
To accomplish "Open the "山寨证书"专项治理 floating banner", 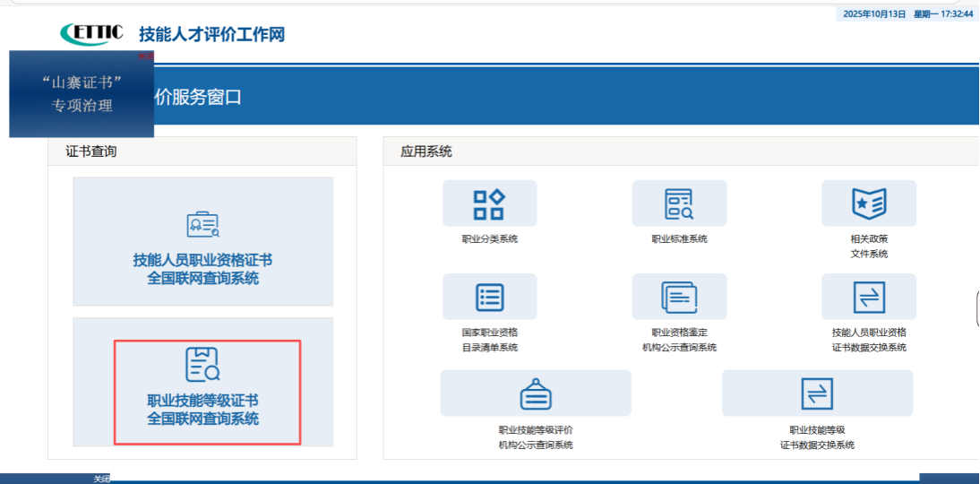I will coord(82,94).
